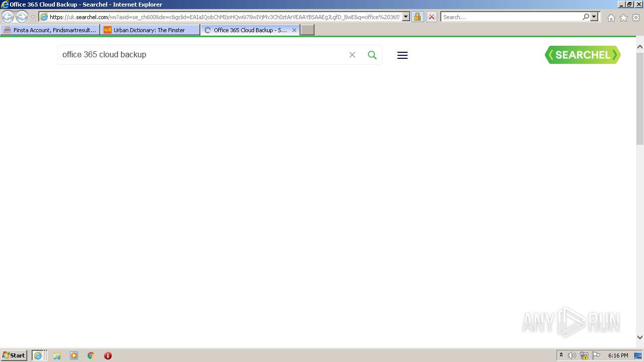The image size is (644, 362).
Task: Open the recent pages dropdown arrow
Action: (x=33, y=17)
